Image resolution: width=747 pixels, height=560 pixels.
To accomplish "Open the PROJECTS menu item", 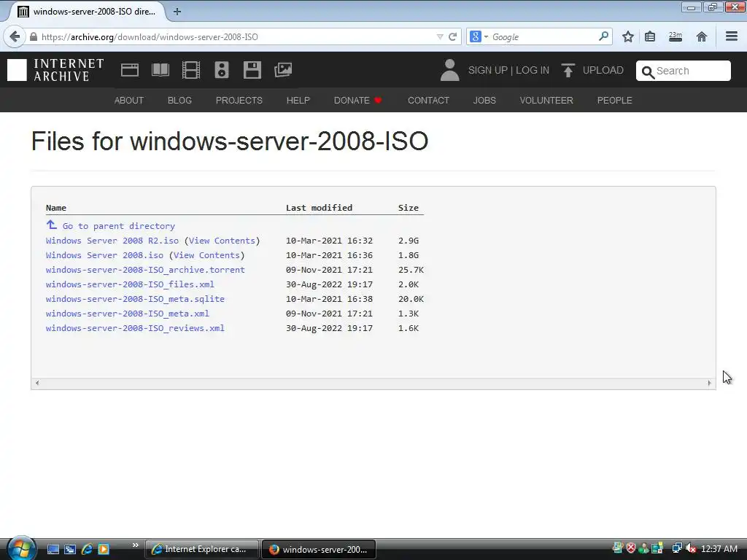I will point(239,101).
